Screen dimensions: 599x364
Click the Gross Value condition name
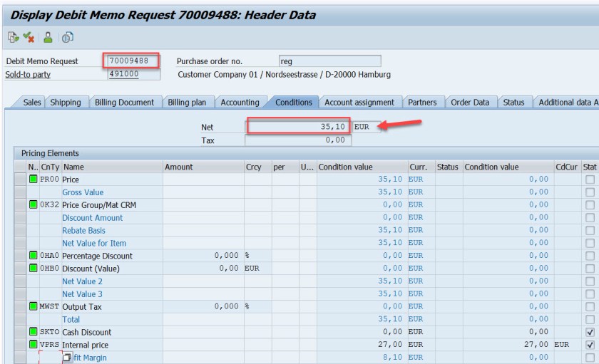point(83,192)
